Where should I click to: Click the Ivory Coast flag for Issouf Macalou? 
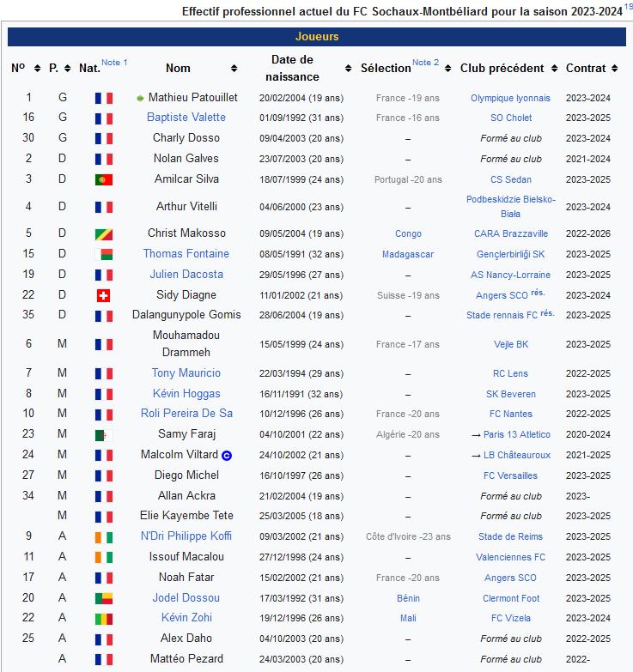pyautogui.click(x=104, y=558)
